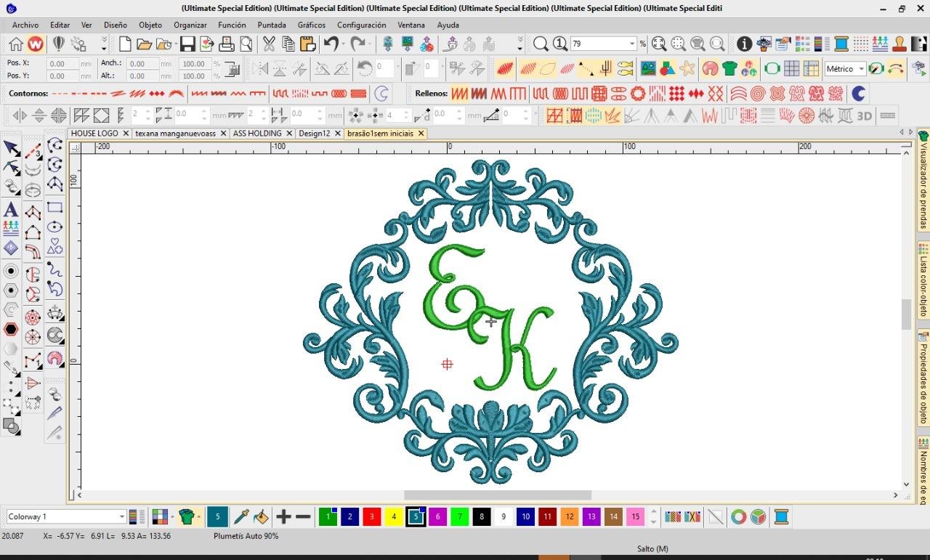Click the Print icon in toolbar
930x560 pixels.
point(227,44)
